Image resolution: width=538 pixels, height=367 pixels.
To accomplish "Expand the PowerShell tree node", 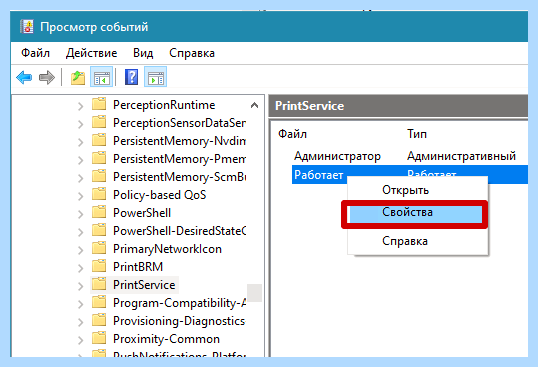I will coord(81,214).
